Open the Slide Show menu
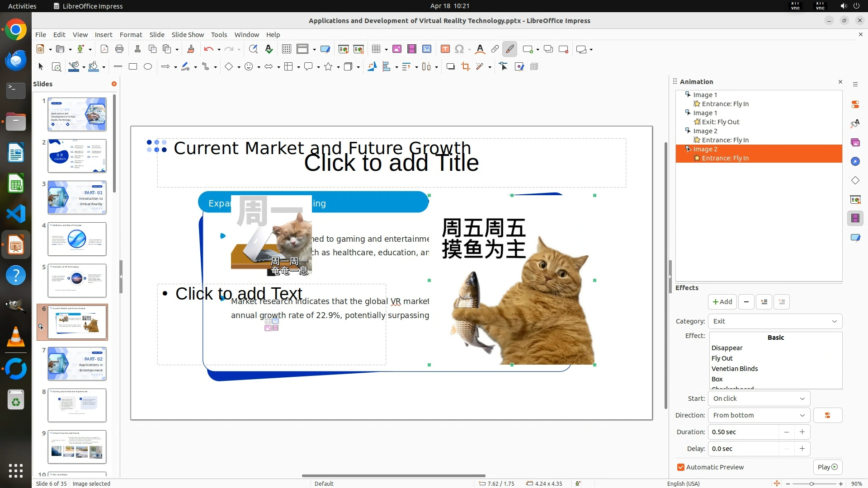Image resolution: width=868 pixels, height=488 pixels. click(x=188, y=35)
